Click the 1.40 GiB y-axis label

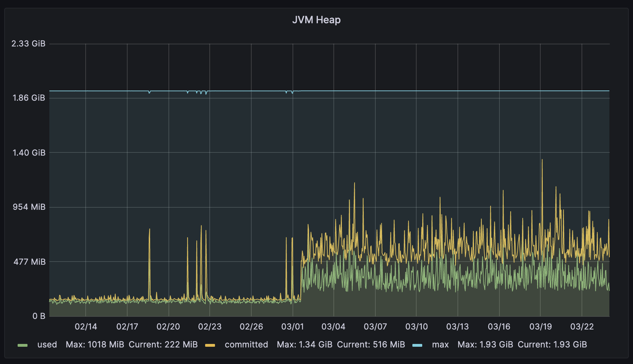click(x=29, y=153)
